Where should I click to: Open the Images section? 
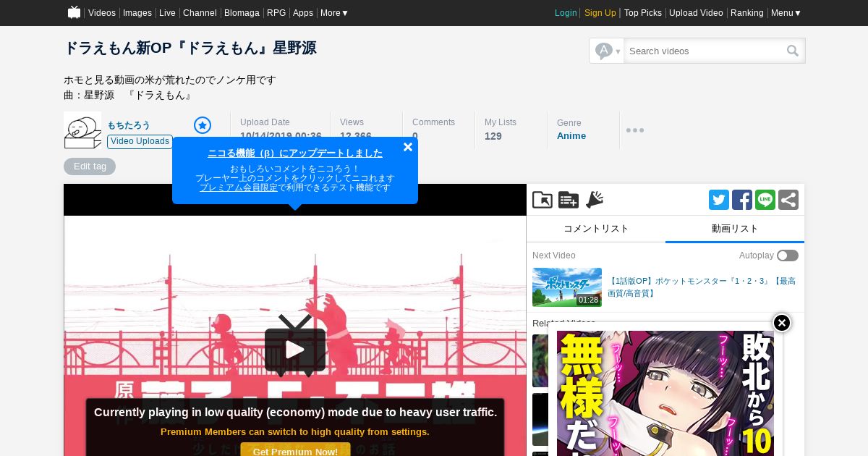[x=137, y=13]
